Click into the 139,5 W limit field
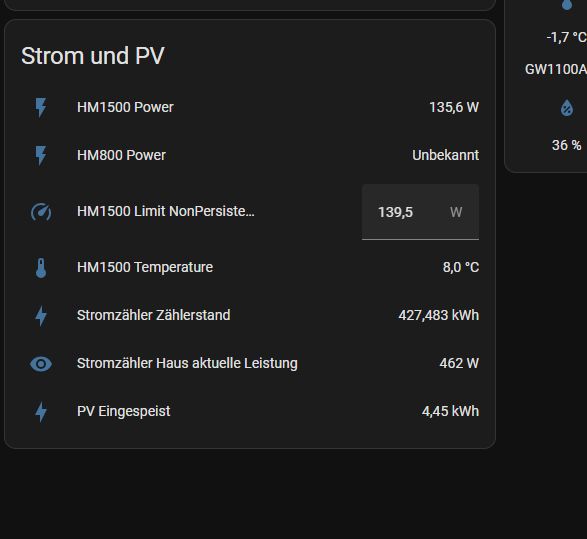 click(x=420, y=212)
